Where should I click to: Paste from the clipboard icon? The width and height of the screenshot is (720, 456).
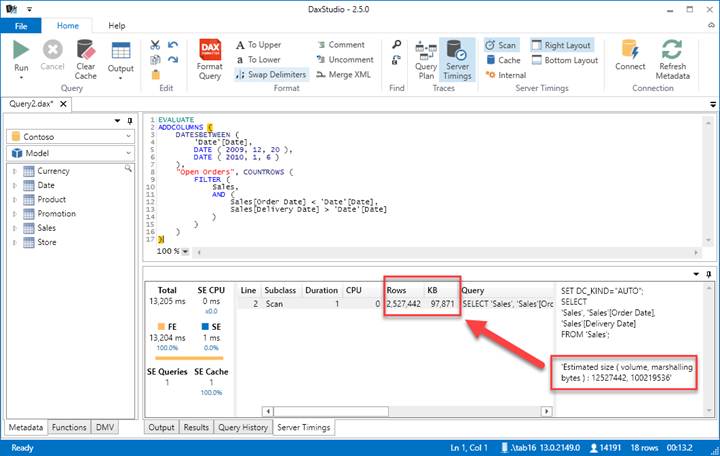point(155,74)
